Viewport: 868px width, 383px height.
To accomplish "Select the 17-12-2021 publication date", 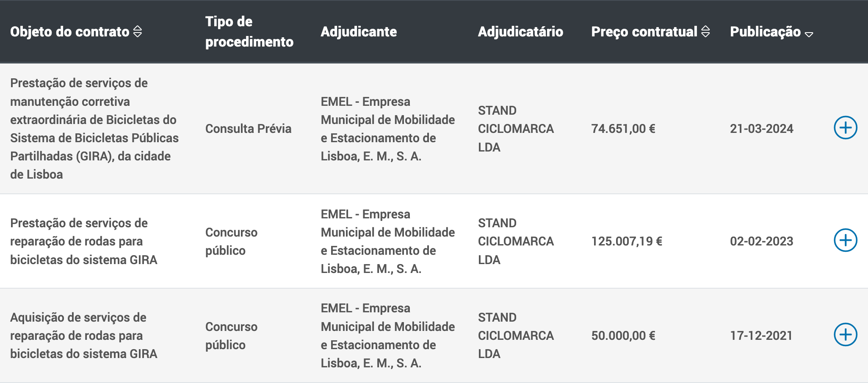I will (x=761, y=336).
